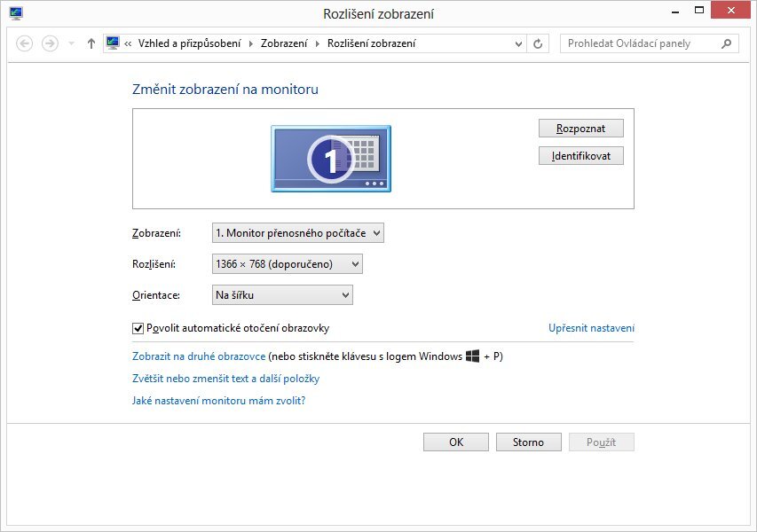Open the address bar history chevron
The width and height of the screenshot is (757, 532).
pos(517,43)
